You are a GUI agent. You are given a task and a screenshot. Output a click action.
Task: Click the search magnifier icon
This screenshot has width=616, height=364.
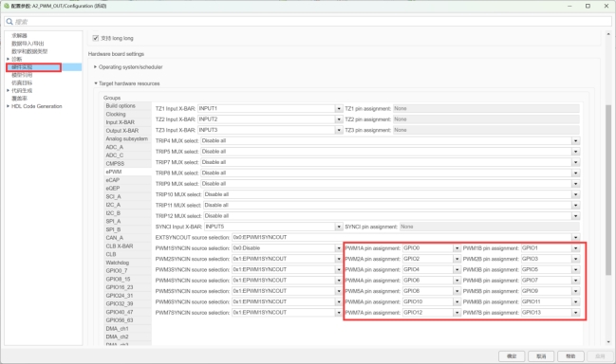(9, 22)
